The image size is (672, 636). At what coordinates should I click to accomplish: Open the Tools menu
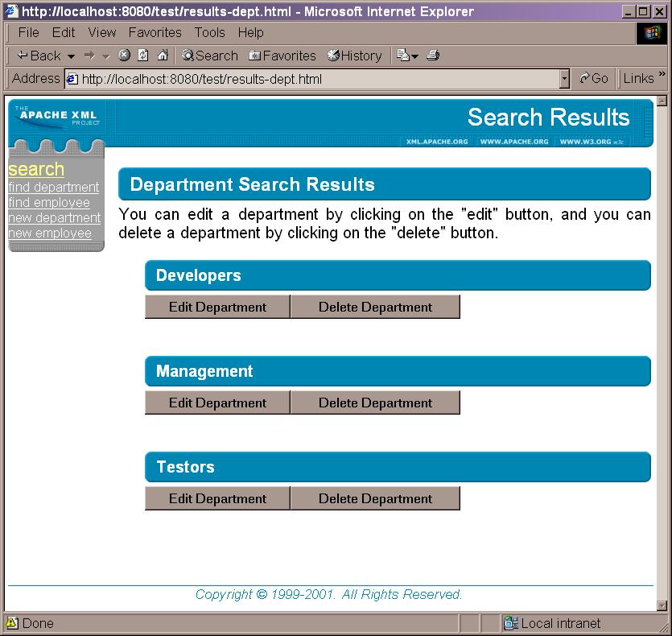pos(209,32)
